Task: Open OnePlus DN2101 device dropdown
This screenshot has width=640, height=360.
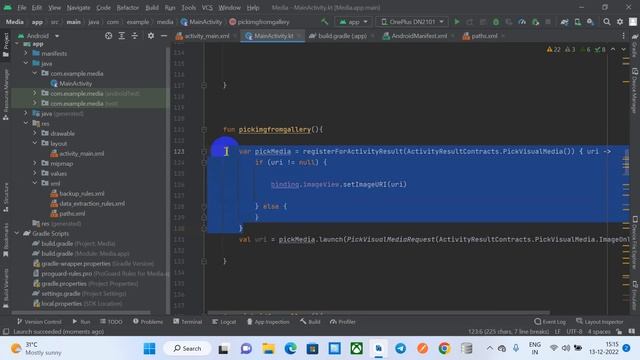Action: click(x=412, y=22)
